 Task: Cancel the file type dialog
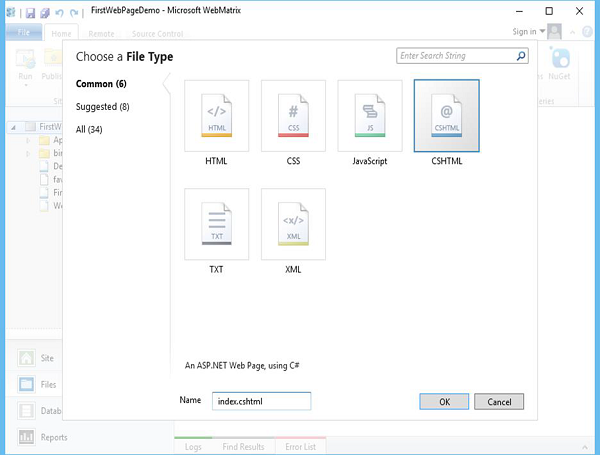coord(499,401)
